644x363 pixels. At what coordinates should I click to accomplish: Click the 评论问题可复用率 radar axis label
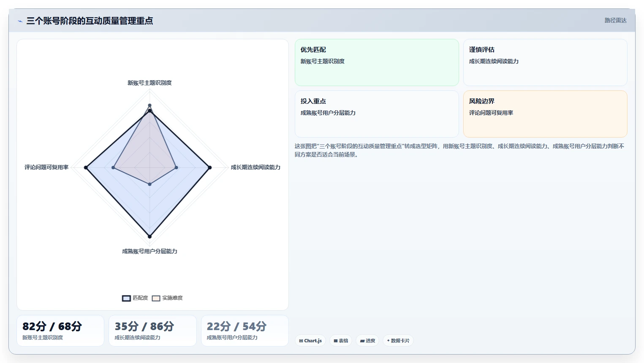[46, 167]
